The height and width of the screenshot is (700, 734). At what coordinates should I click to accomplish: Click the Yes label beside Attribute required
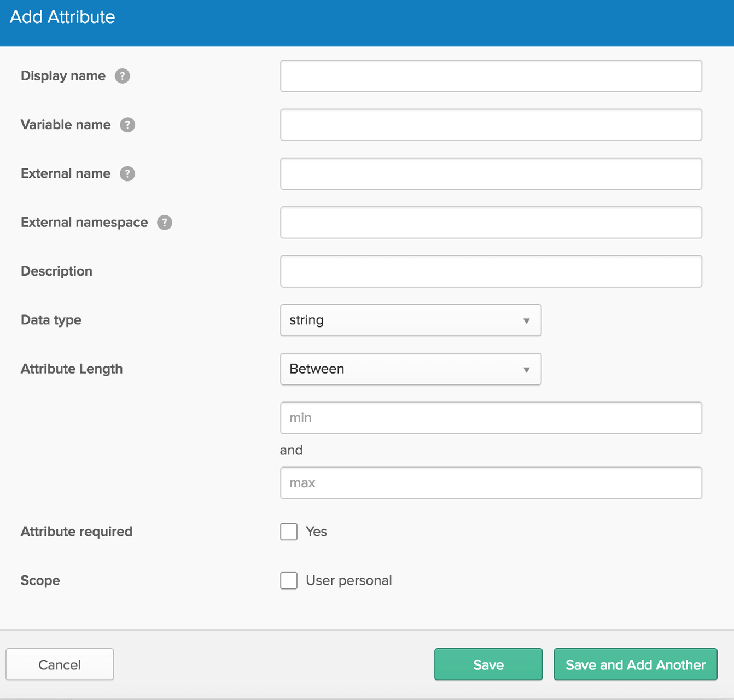pyautogui.click(x=316, y=532)
